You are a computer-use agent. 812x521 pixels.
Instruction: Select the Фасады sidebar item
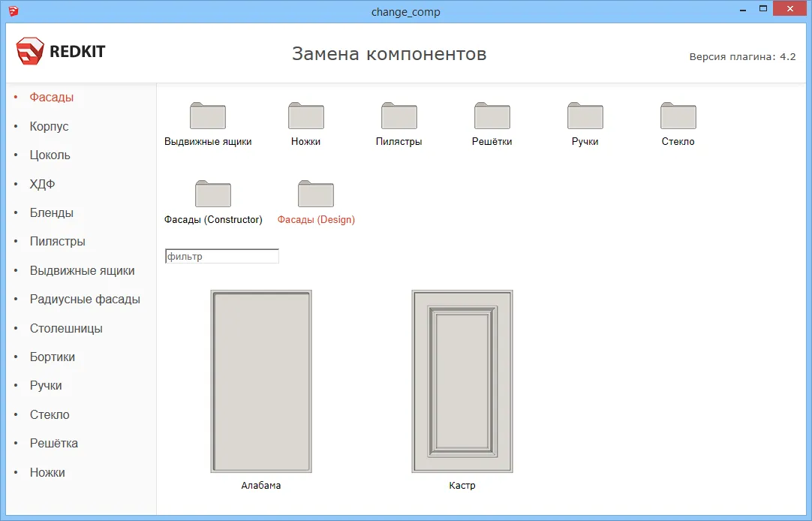tap(52, 98)
